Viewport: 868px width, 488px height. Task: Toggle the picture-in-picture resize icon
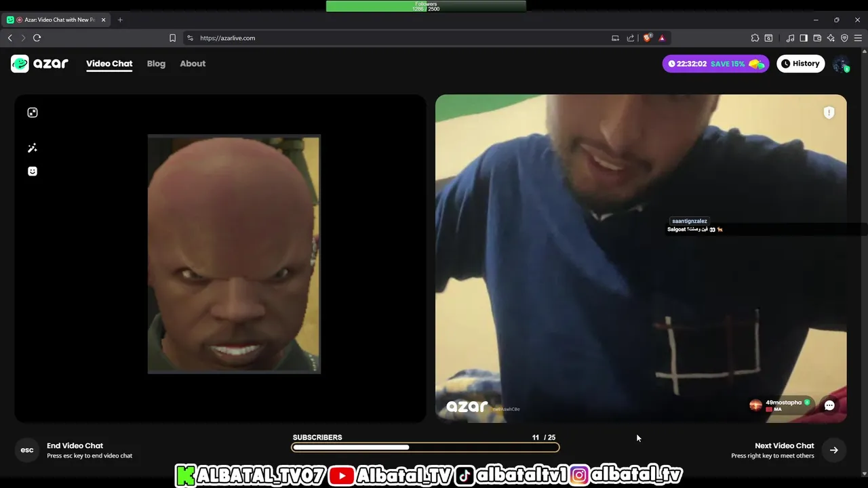(33, 113)
